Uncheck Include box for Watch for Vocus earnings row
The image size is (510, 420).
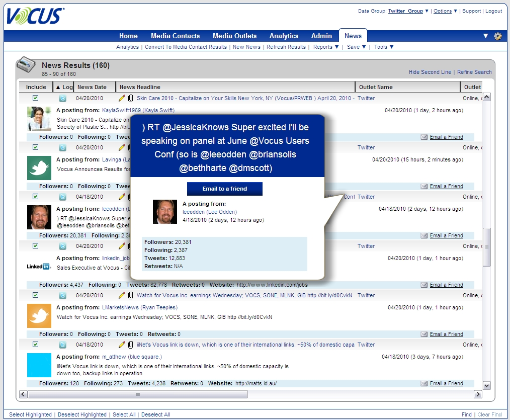35,295
